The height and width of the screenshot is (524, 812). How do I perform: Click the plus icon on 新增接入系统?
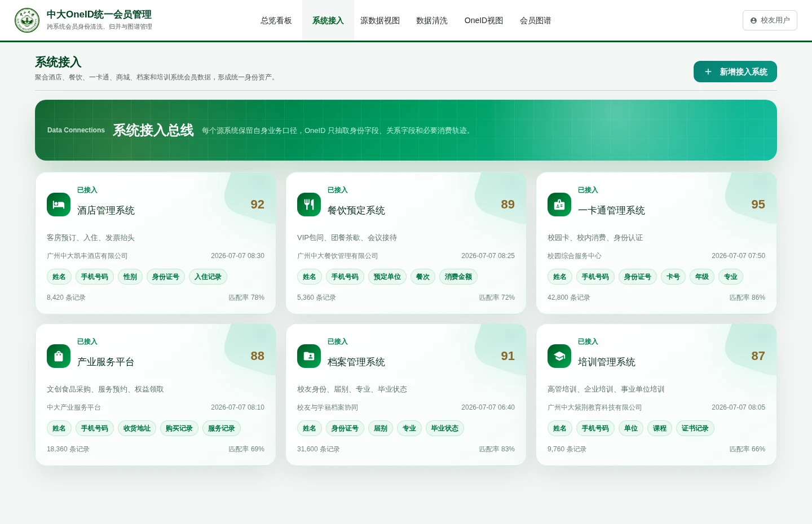708,72
